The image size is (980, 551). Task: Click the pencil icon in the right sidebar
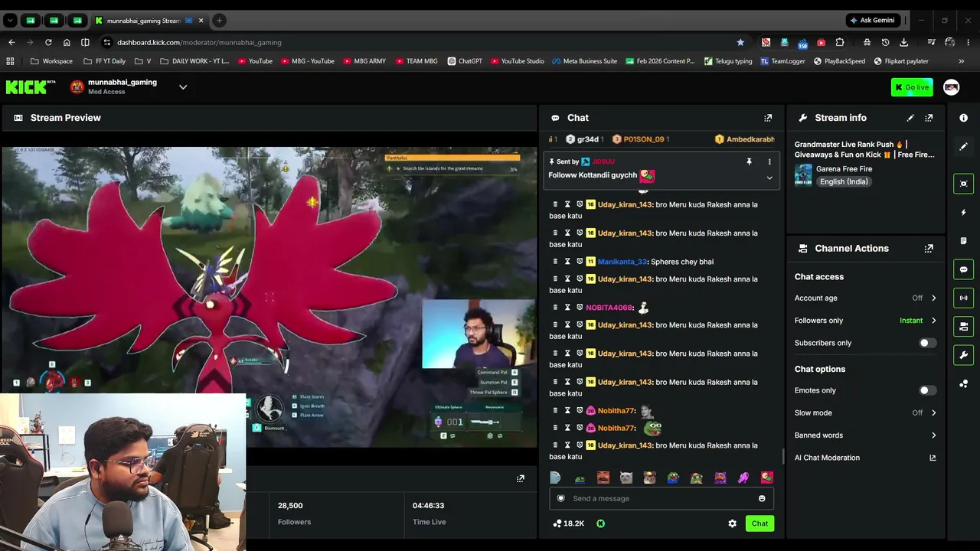[964, 146]
